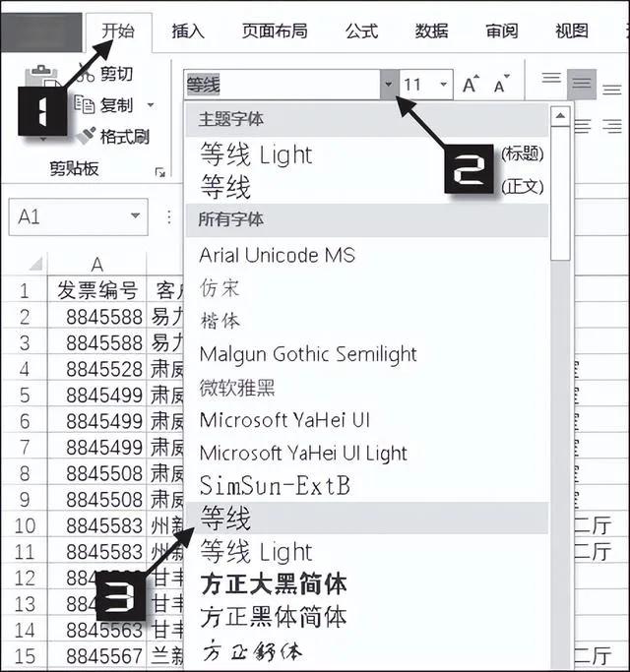Viewport: 630px width, 672px height.
Task: Click the 剪切 (cut) button
Action: tap(107, 74)
